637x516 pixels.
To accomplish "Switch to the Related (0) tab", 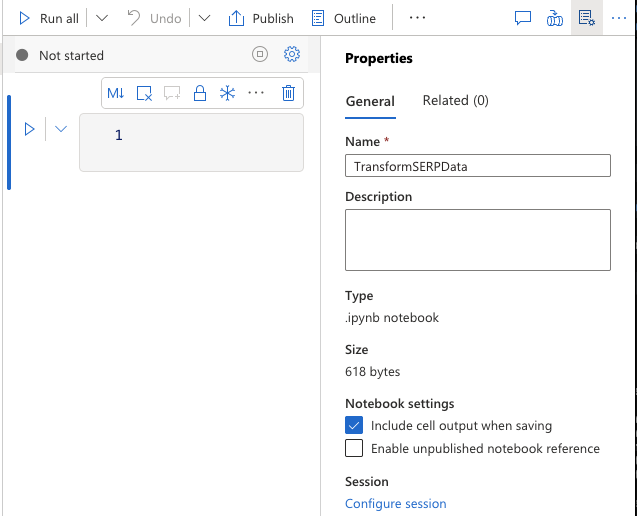I will (x=455, y=100).
